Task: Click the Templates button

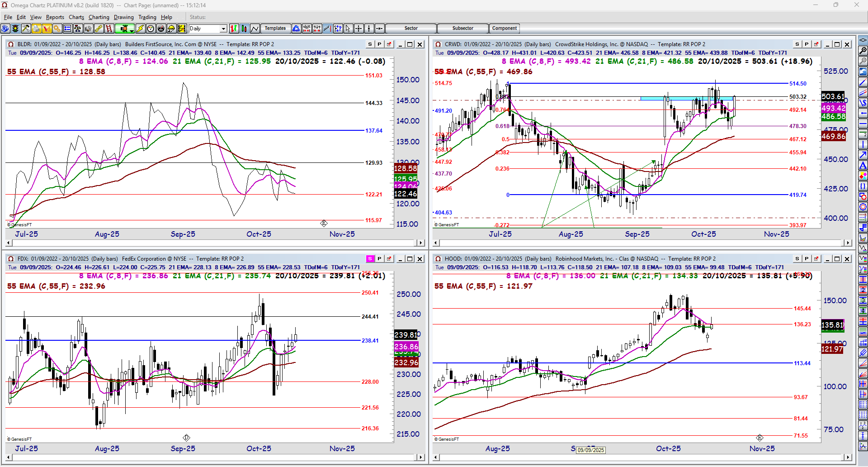Action: coord(275,29)
